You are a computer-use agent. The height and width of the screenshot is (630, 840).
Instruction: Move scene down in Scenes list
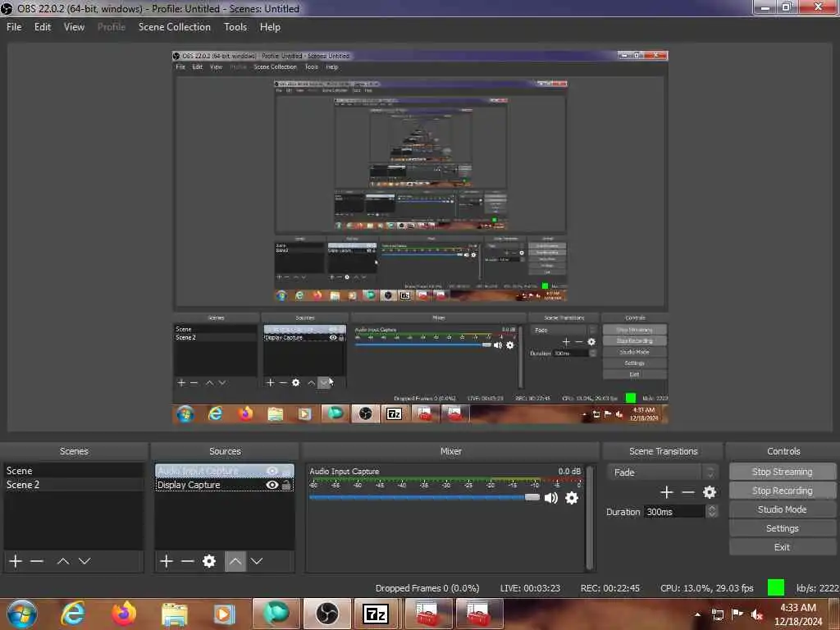tap(84, 561)
